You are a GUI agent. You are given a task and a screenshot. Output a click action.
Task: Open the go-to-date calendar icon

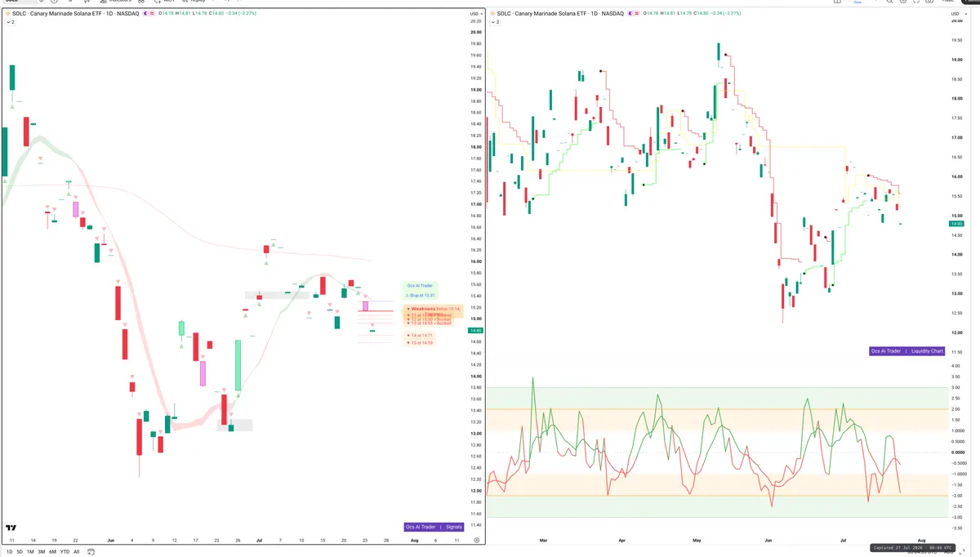pos(91,552)
